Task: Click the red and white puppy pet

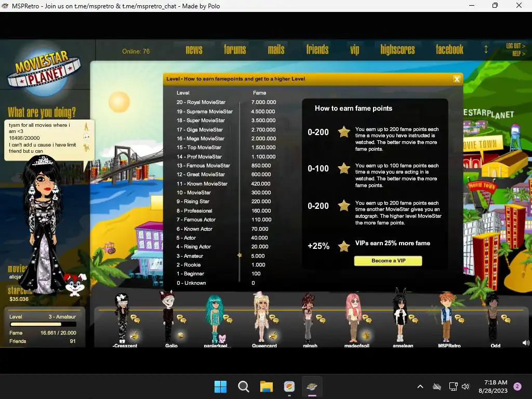Action: [75, 285]
